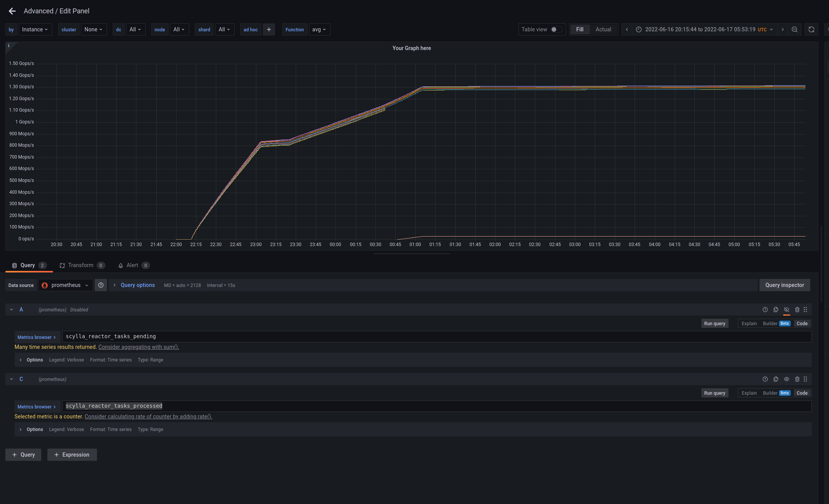
Task: Click the refresh dashboard icon
Action: pyautogui.click(x=811, y=29)
